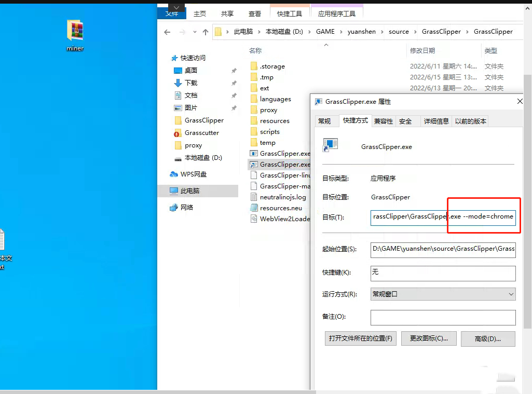532x394 pixels.
Task: Expand the ribbon with the top chevron
Action: pyautogui.click(x=176, y=7)
